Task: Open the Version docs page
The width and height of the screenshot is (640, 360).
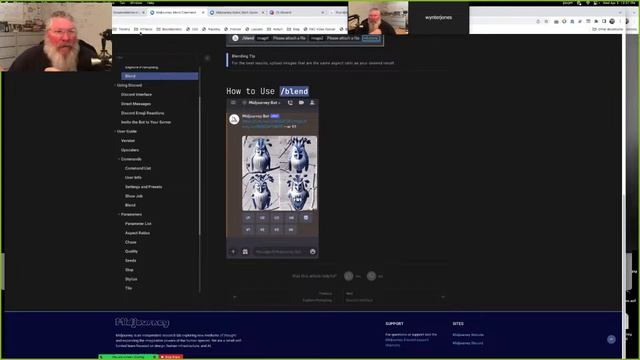Action: point(128,140)
